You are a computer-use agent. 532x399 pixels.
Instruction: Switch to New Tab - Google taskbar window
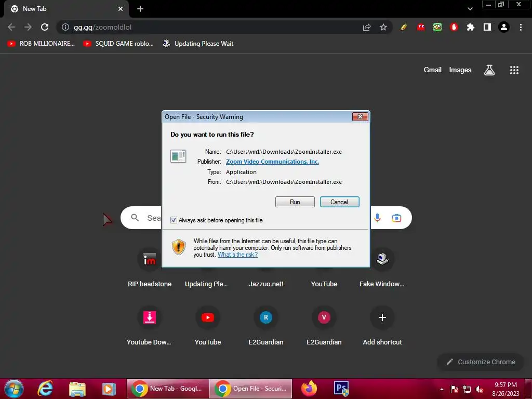pyautogui.click(x=168, y=389)
